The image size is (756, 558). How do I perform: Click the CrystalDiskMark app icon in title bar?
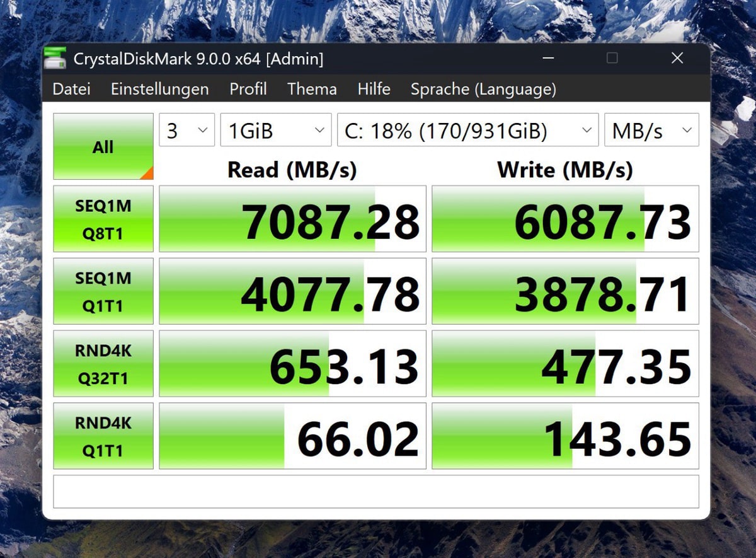(55, 59)
